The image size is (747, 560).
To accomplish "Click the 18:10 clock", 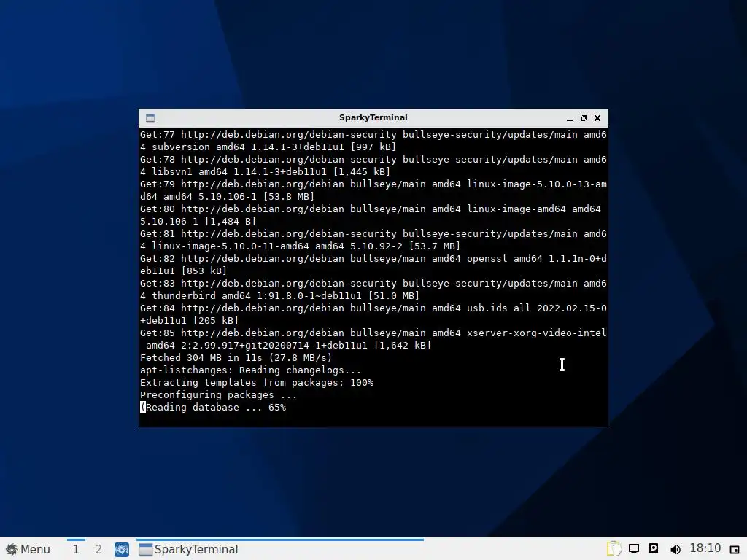I will click(705, 548).
